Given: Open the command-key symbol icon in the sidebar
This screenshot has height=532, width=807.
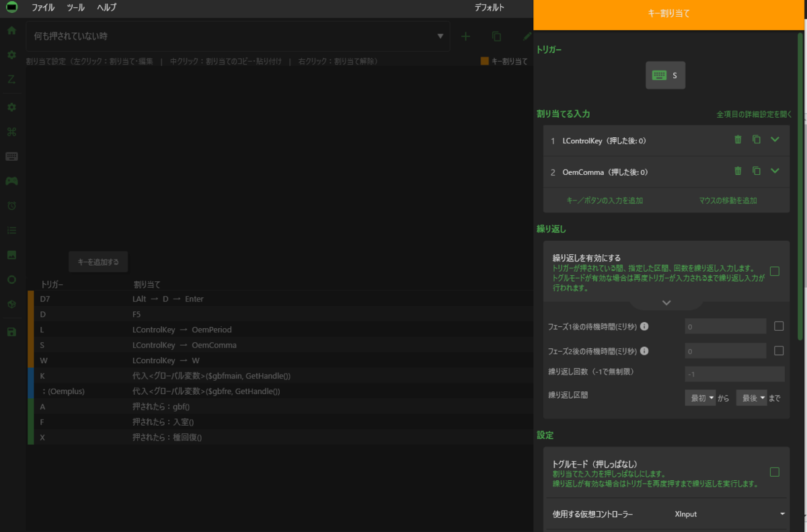Looking at the screenshot, I should pyautogui.click(x=11, y=132).
